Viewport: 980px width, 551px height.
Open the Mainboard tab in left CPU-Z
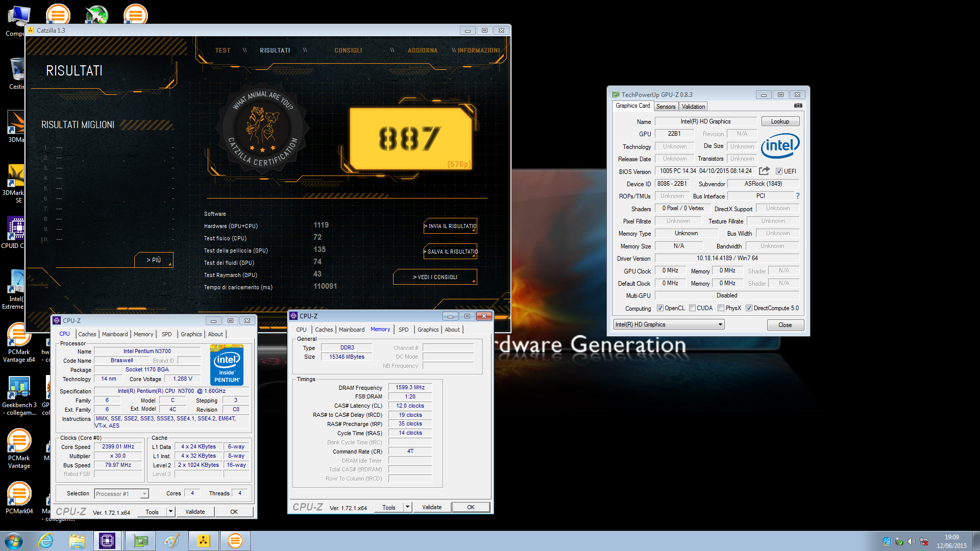tap(115, 334)
